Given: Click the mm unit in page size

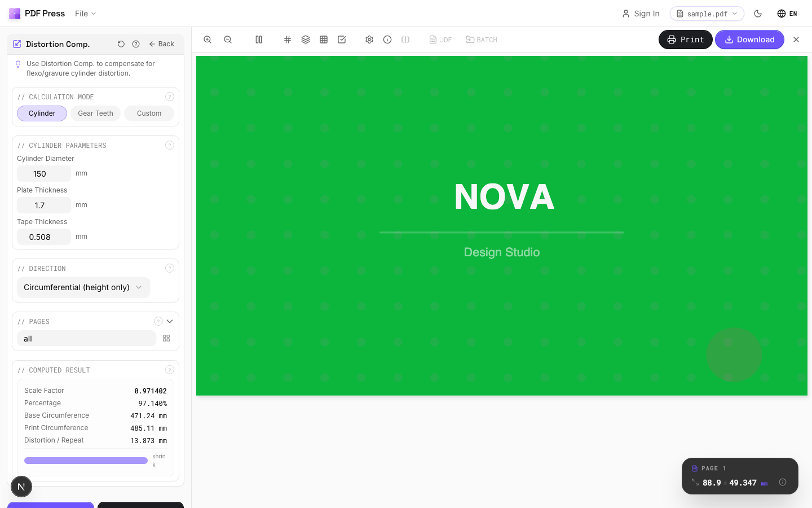Looking at the screenshot, I should [x=765, y=483].
